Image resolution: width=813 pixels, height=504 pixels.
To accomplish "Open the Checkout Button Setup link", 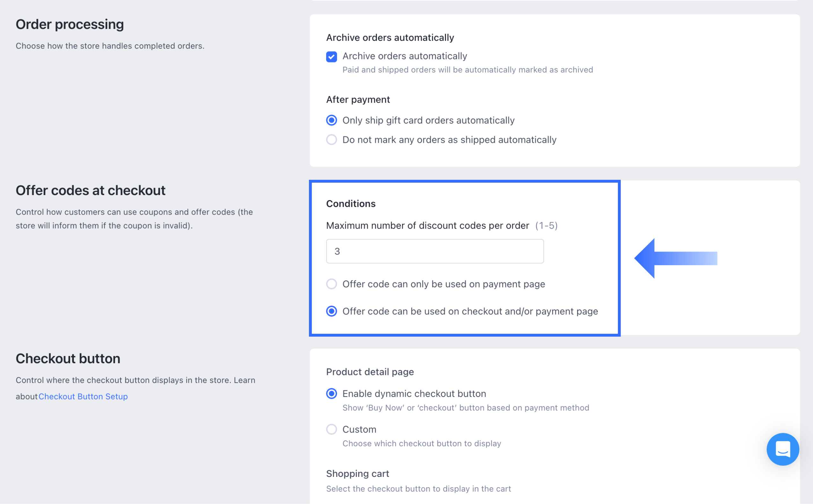I will click(83, 396).
